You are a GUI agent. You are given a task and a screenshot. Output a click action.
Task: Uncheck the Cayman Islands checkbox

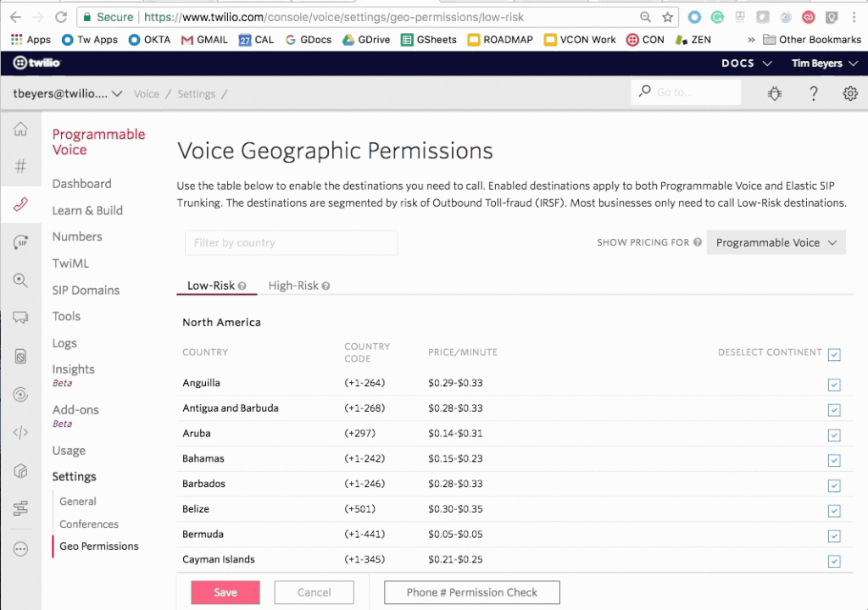click(x=834, y=562)
